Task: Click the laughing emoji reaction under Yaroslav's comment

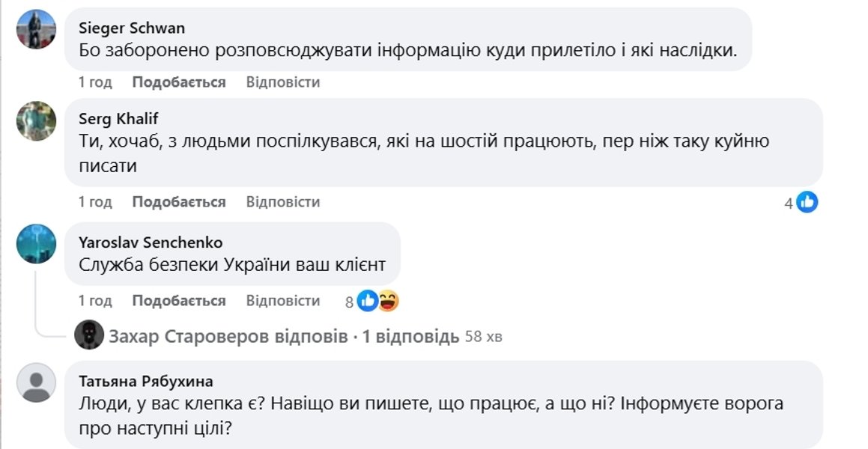Action: (388, 299)
